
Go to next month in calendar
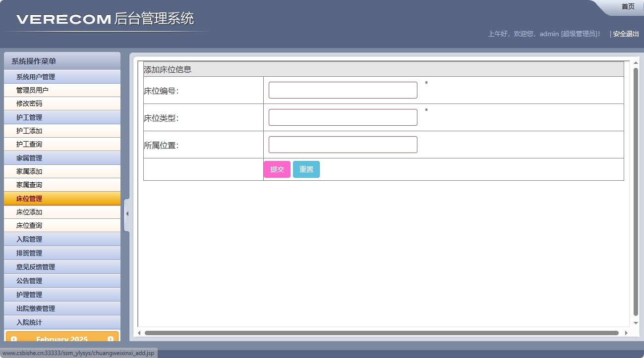click(x=111, y=339)
